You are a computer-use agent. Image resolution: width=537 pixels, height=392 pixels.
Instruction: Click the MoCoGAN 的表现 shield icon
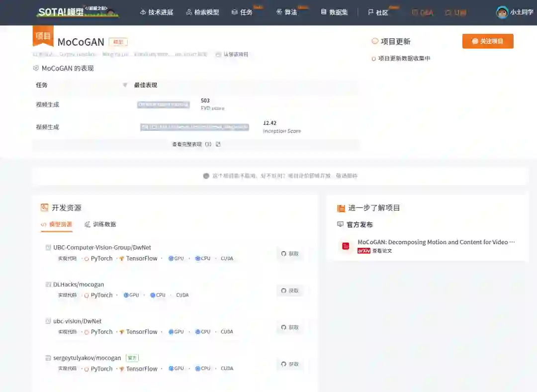coord(36,68)
